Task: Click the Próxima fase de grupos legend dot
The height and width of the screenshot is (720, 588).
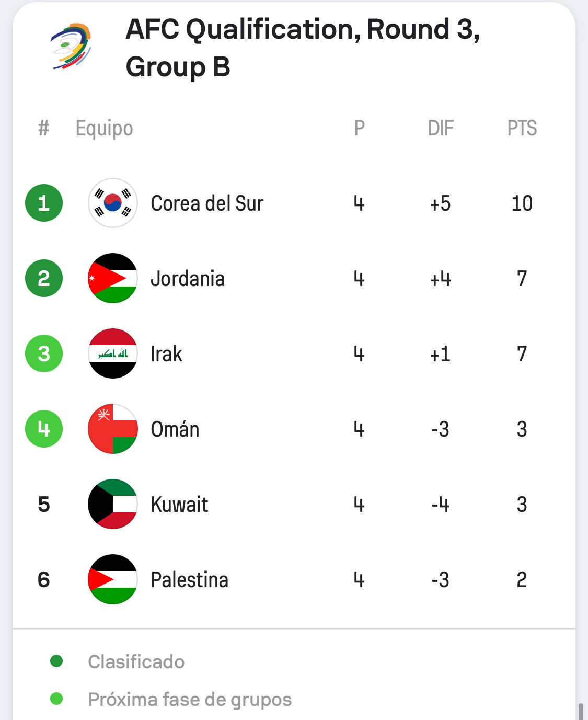Action: [x=56, y=699]
